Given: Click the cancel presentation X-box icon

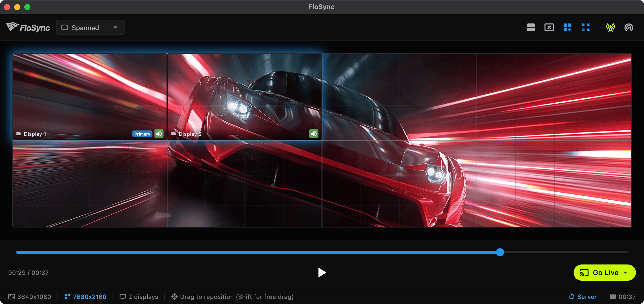Looking at the screenshot, I should (x=549, y=27).
